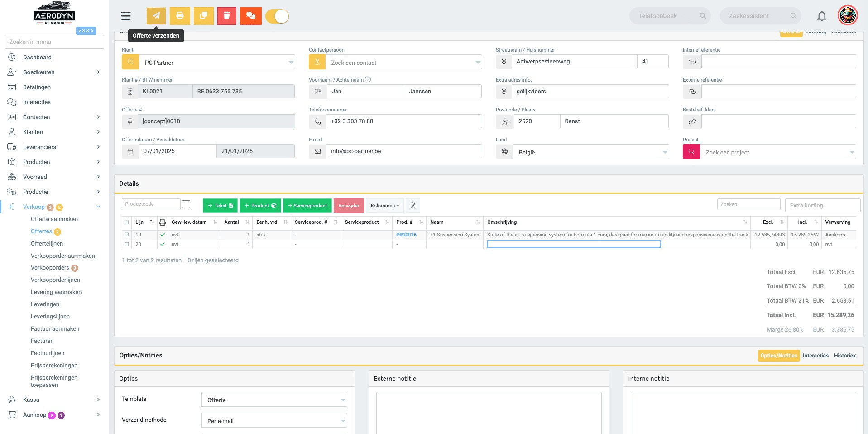The image size is (868, 434).
Task: Print the offerte using printer icon
Action: (180, 16)
